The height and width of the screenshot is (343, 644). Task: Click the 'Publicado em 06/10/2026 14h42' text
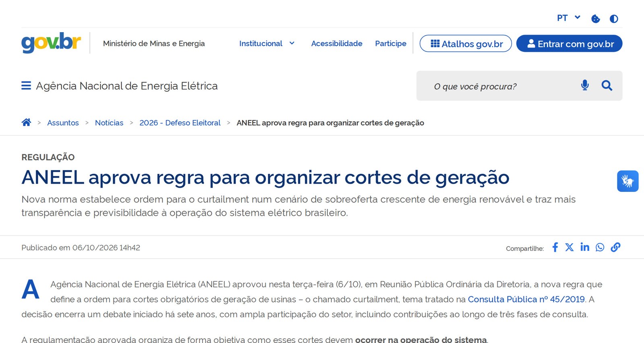pos(80,248)
